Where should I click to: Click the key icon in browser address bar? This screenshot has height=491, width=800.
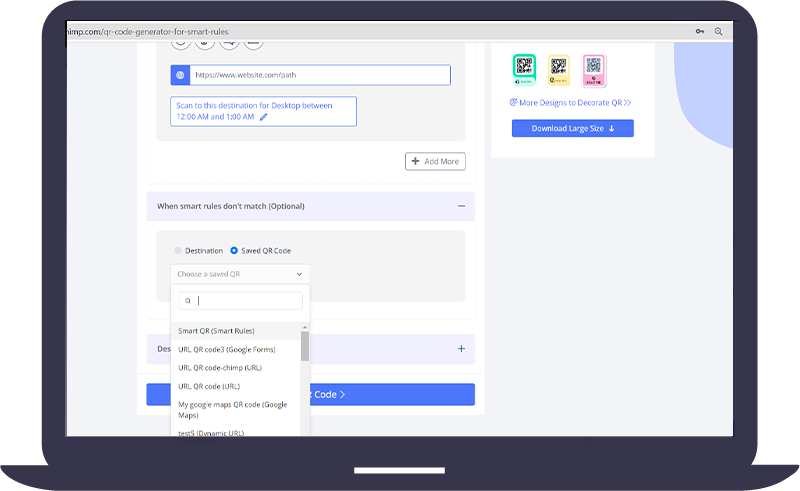point(699,31)
